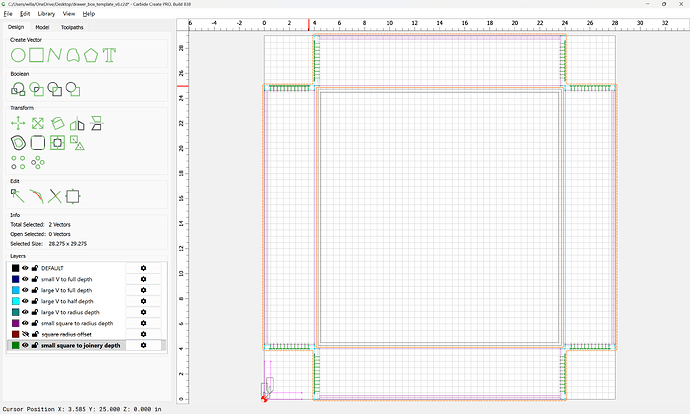This screenshot has width=690, height=414.
Task: Select the Rectangle vector tool
Action: (37, 54)
